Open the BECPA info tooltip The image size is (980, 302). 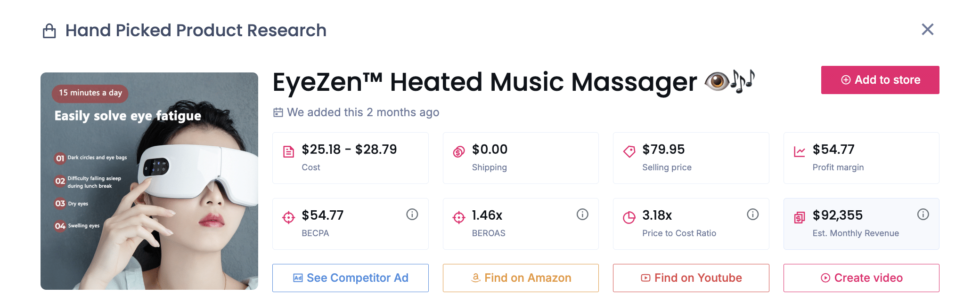[412, 214]
